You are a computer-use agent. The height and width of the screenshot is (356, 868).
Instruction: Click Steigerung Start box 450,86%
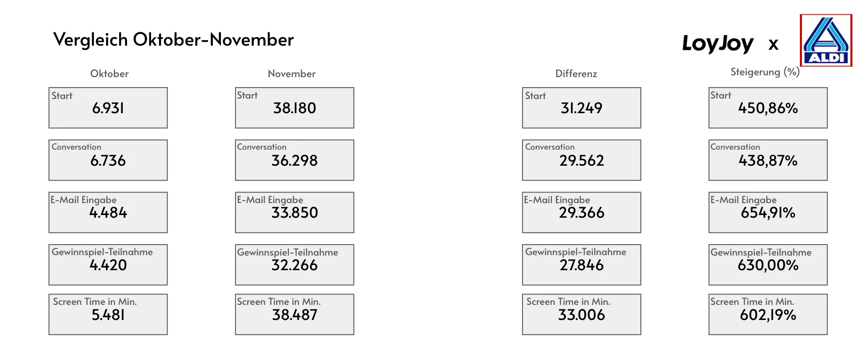[x=768, y=108]
